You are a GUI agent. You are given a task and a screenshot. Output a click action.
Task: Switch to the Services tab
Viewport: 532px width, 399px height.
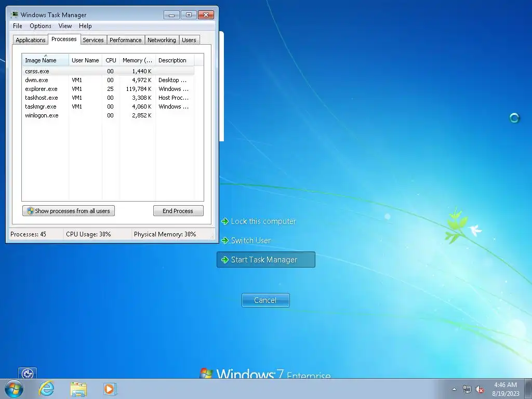click(93, 40)
